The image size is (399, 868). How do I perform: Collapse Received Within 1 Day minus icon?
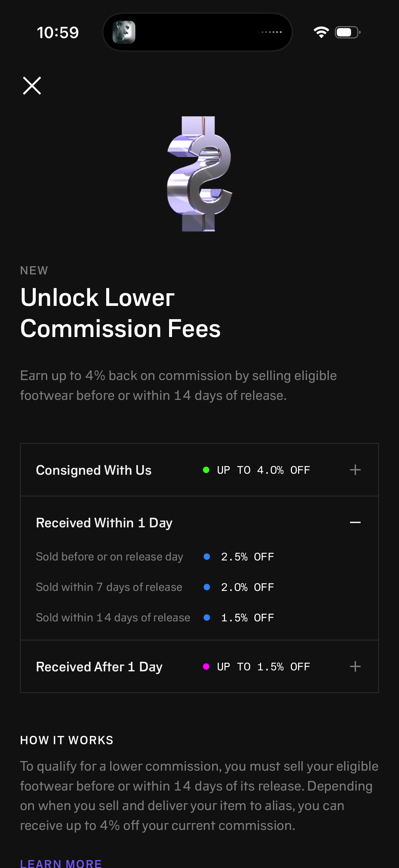(355, 522)
